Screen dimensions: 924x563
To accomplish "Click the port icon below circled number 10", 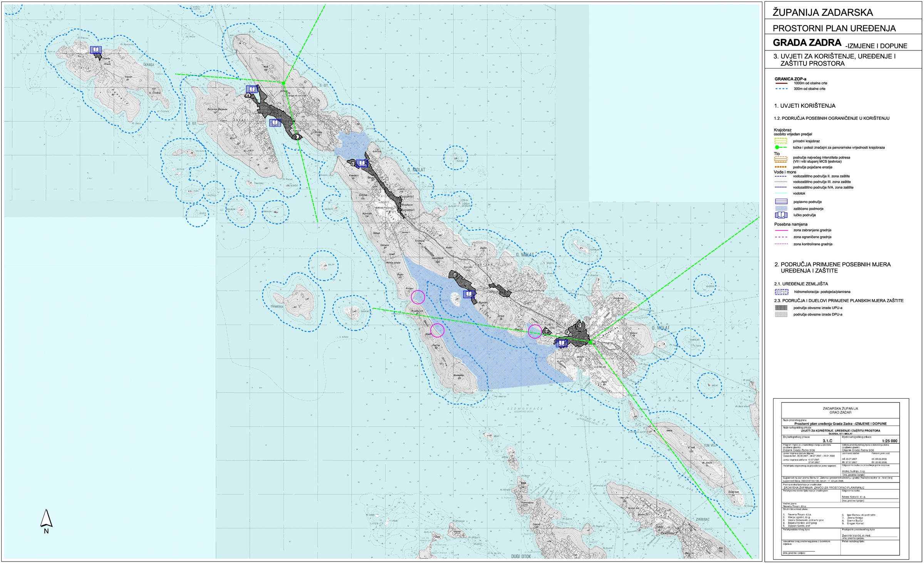I will (469, 294).
